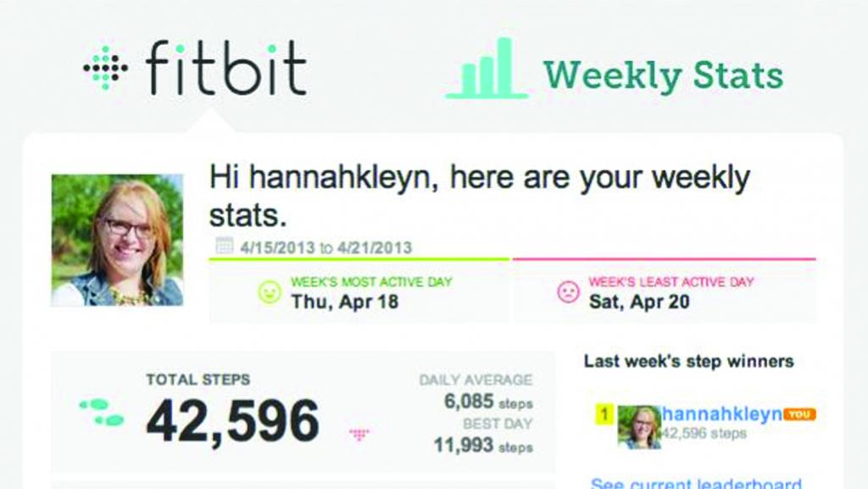This screenshot has width=868, height=489.
Task: Open the hannahkleyn leaderboard profile link
Action: click(x=722, y=414)
